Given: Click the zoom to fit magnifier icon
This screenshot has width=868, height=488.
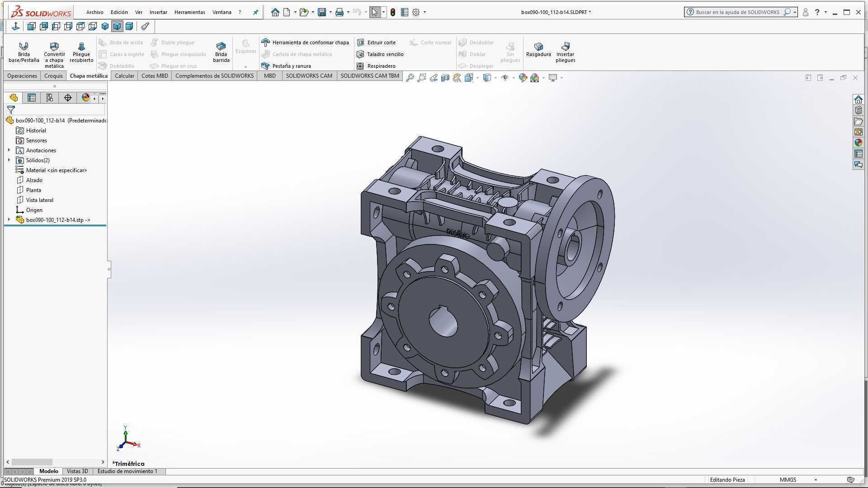Looking at the screenshot, I should pyautogui.click(x=410, y=78).
